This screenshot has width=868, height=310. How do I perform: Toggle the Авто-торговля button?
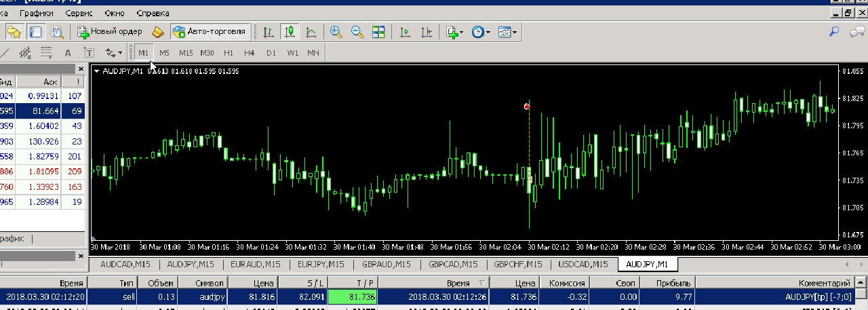point(210,31)
